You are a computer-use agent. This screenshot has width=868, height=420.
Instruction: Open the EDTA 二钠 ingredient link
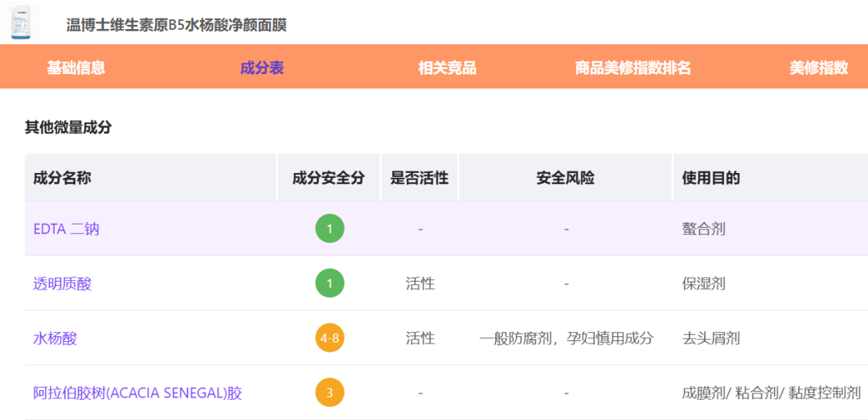(x=66, y=229)
